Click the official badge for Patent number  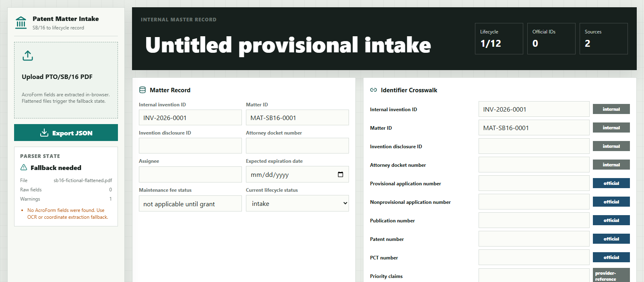point(611,239)
